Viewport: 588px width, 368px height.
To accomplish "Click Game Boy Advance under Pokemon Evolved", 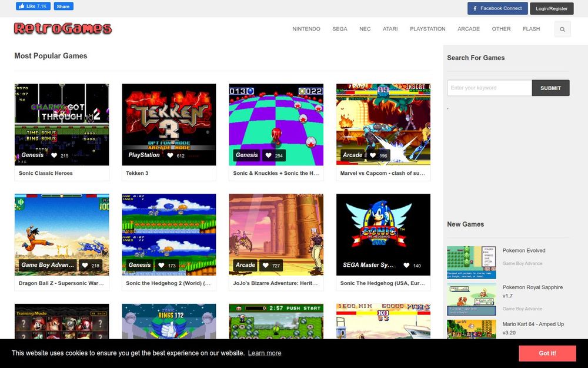I will click(522, 264).
